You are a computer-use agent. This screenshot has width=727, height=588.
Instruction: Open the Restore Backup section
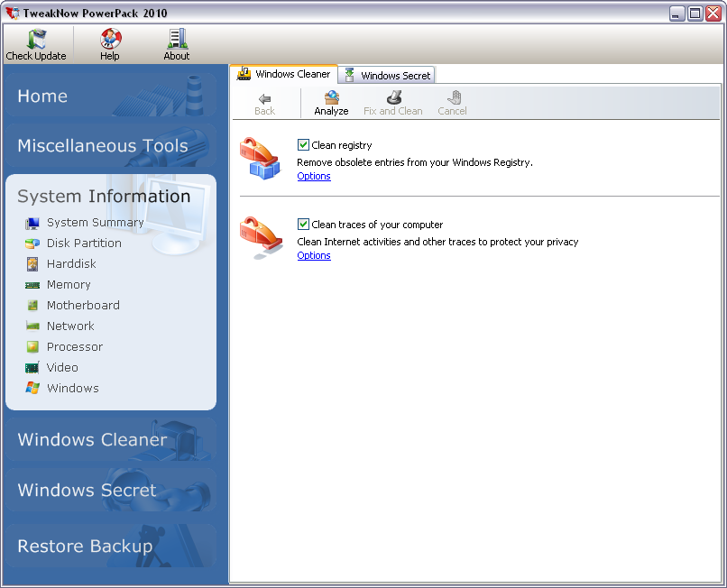click(x=111, y=546)
